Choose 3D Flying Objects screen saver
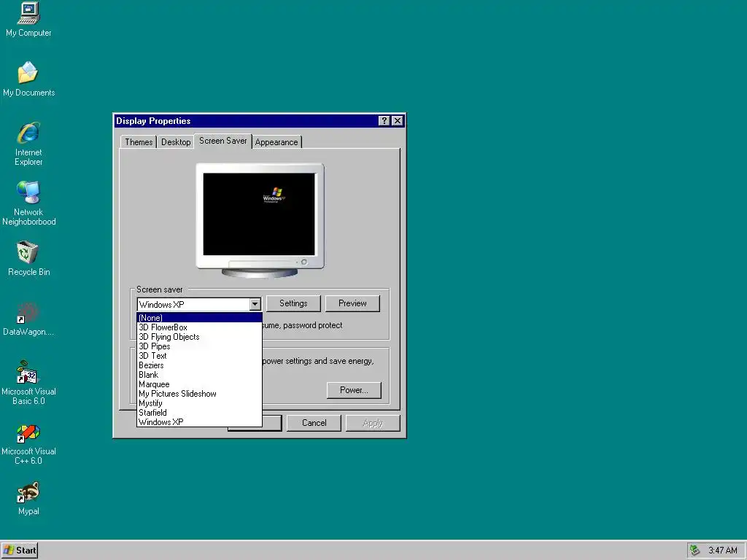 (199, 337)
